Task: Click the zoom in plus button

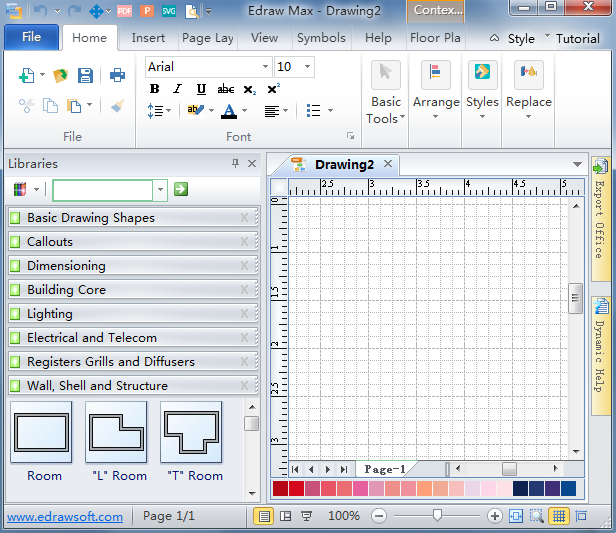Action: 495,516
